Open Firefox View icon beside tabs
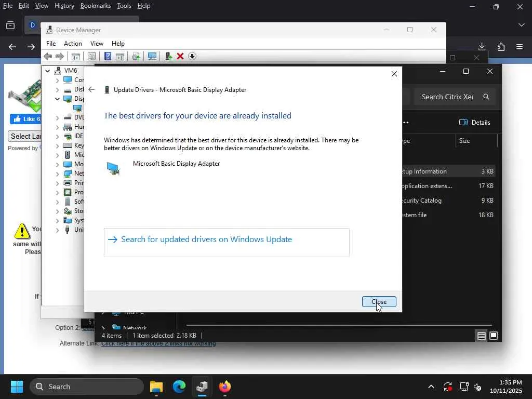Viewport: 532px width, 399px height. tap(10, 25)
